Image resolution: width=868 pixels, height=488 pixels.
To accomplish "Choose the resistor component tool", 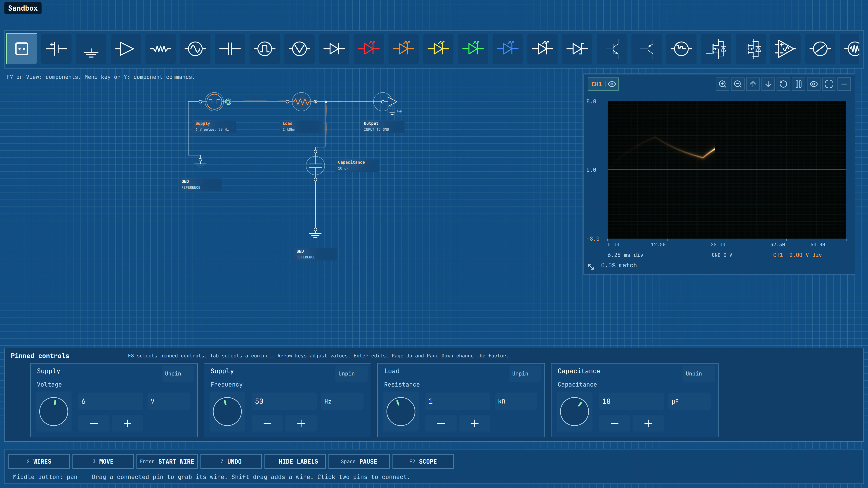I will (x=160, y=49).
